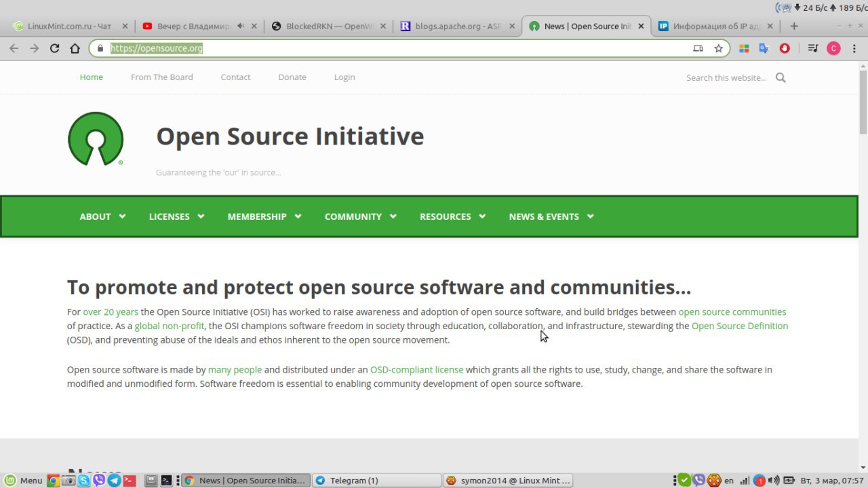Open the Donate link
868x488 pixels.
(x=292, y=77)
